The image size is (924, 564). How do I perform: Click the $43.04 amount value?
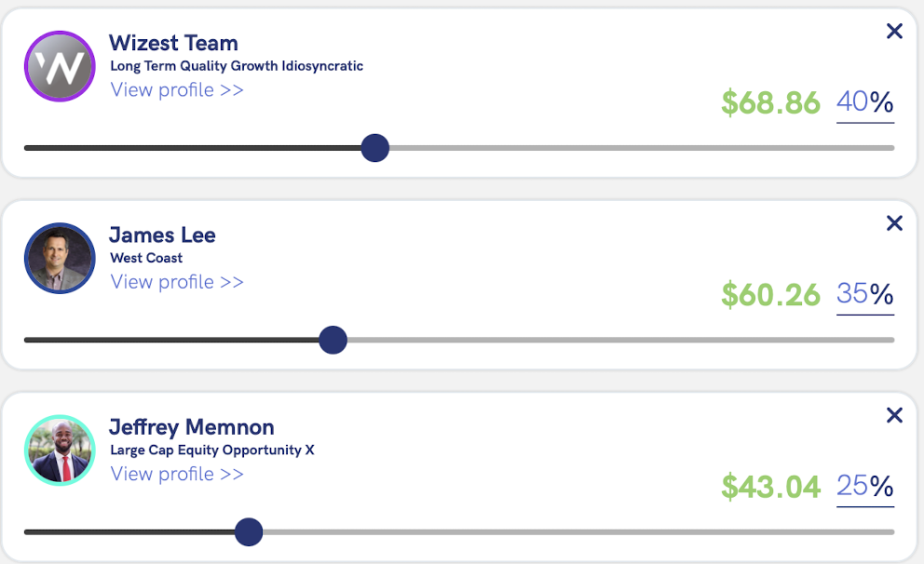pyautogui.click(x=770, y=486)
